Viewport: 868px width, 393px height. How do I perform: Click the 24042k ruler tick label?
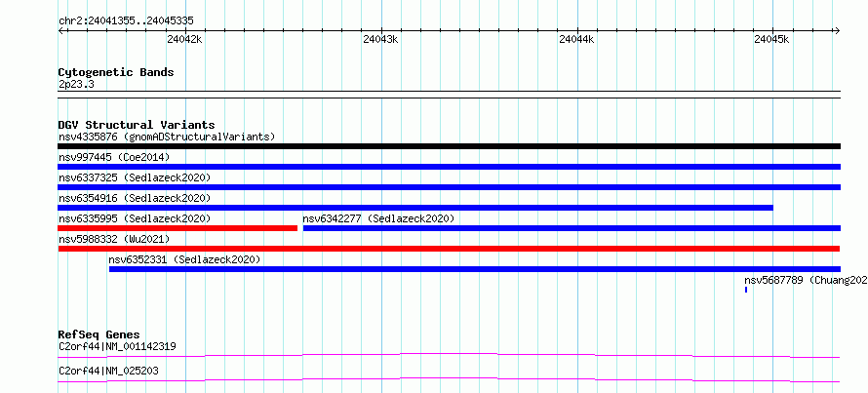coord(185,39)
